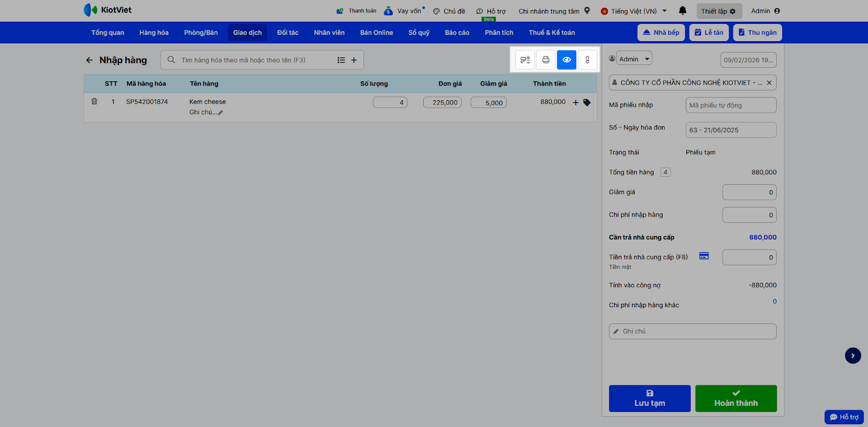Add a line with plus beside 880,000
This screenshot has height=427, width=868.
(576, 102)
